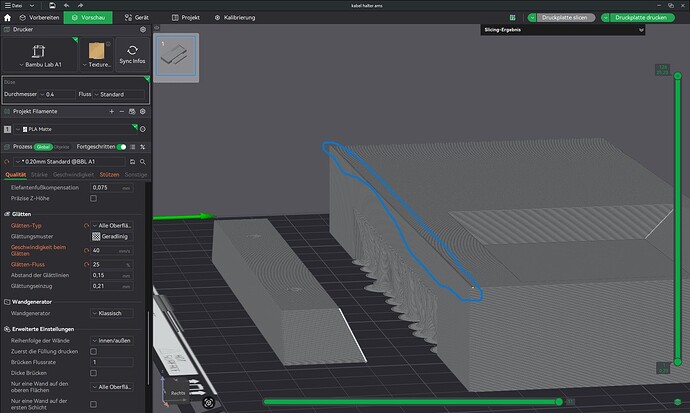This screenshot has height=413, width=690.
Task: Enable the Präzise Z-Höhe checkbox
Action: point(93,198)
